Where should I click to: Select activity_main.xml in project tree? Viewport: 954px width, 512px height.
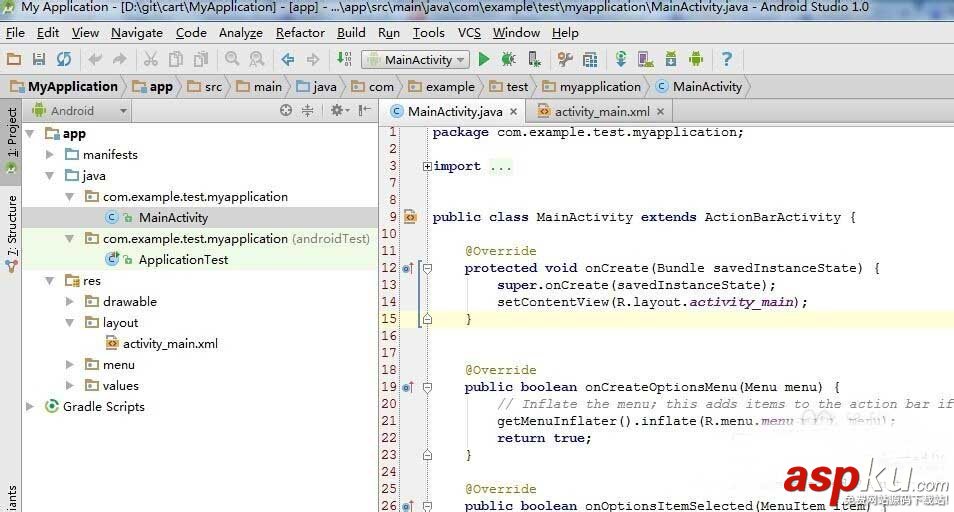[170, 344]
